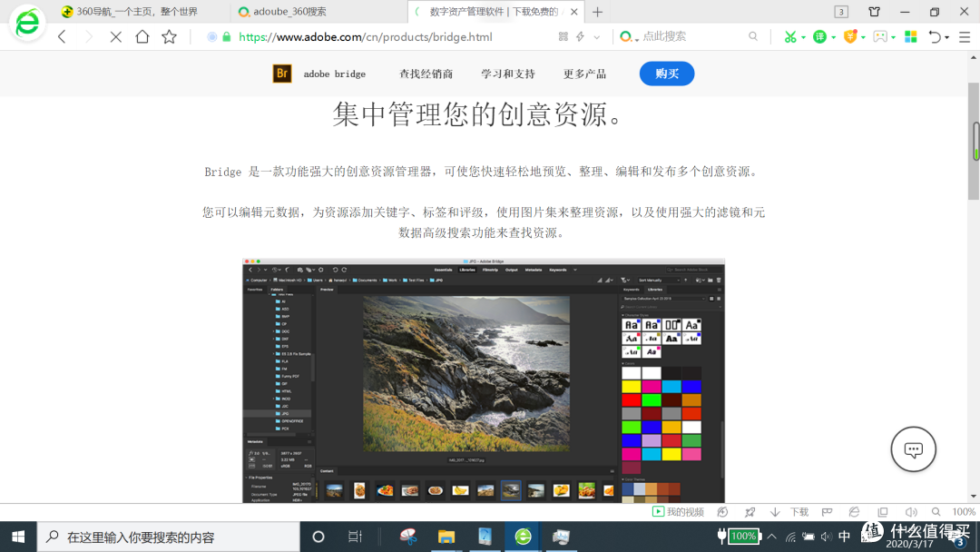Open the browser home page icon
Screen dimensions: 980x552
pos(142,37)
